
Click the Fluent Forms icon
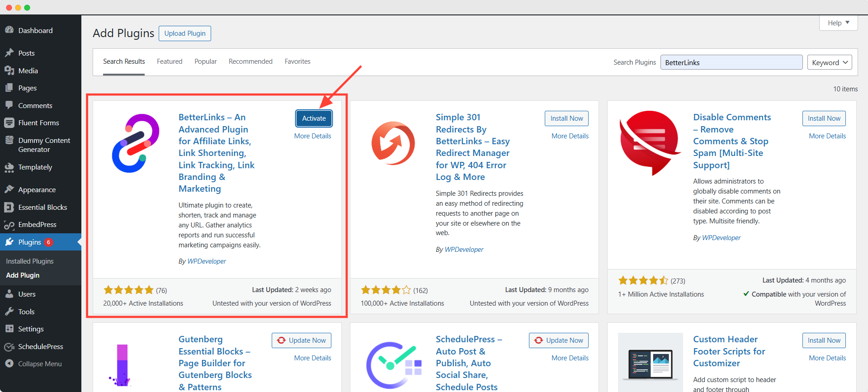tap(9, 123)
